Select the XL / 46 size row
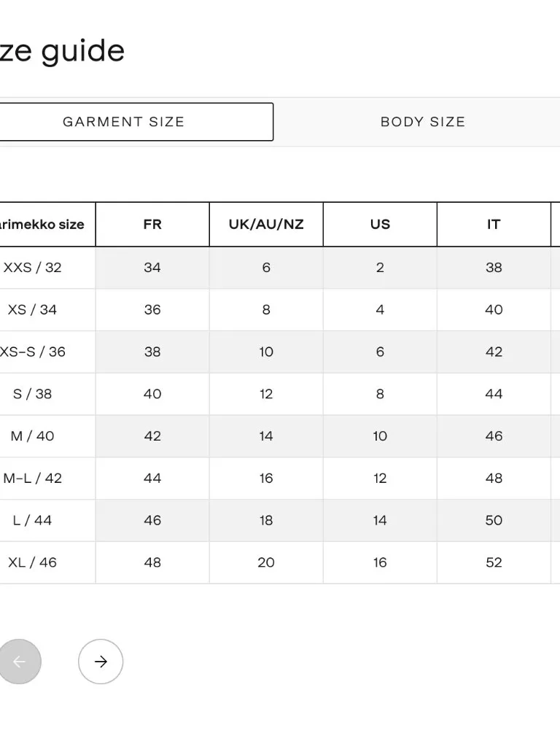 click(x=280, y=562)
